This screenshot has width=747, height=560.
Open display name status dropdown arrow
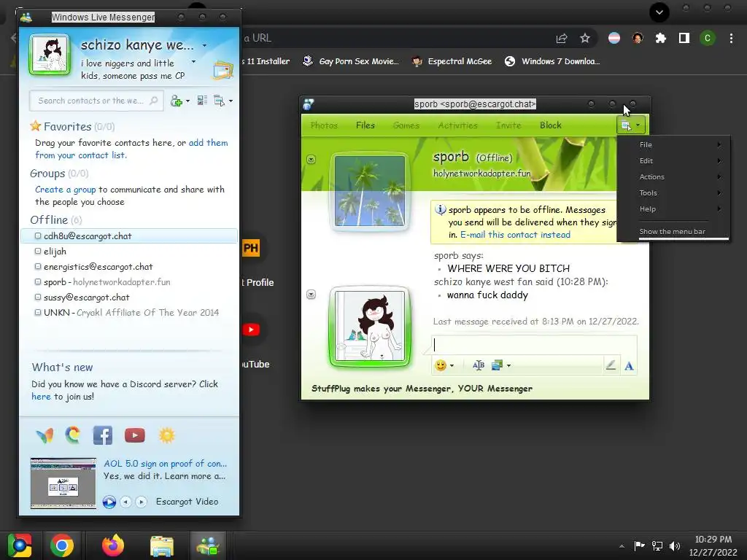[x=204, y=46]
